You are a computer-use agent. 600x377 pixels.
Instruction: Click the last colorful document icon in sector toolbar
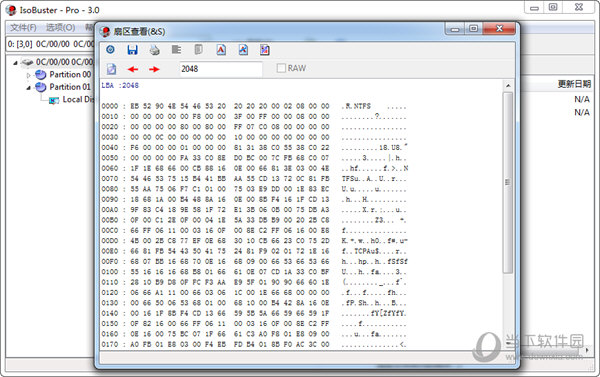point(265,50)
